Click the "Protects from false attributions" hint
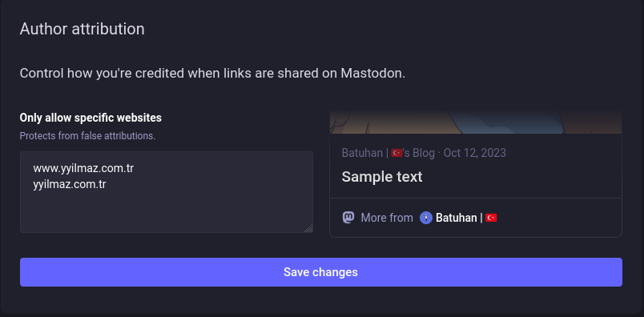The image size is (644, 317). click(x=87, y=136)
